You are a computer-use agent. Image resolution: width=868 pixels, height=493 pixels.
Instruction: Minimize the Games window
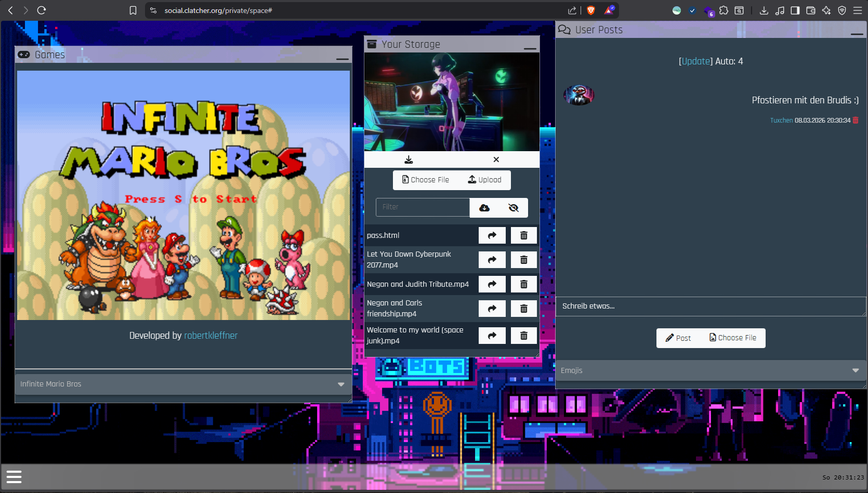(x=343, y=59)
